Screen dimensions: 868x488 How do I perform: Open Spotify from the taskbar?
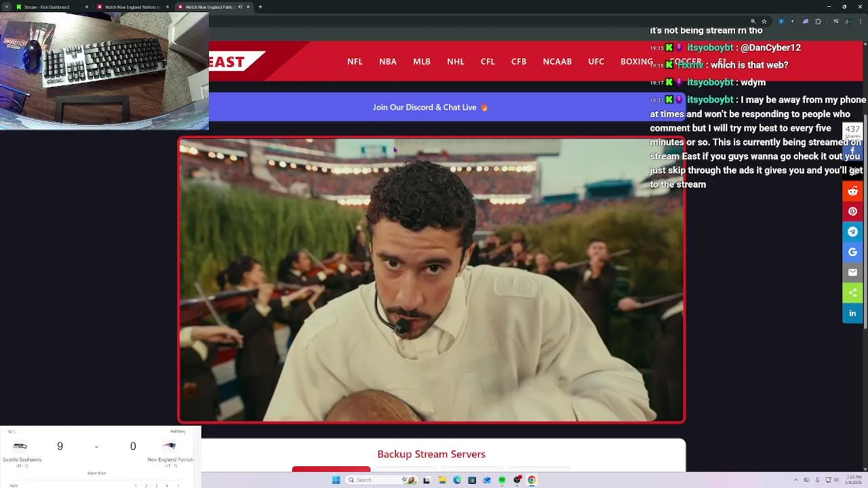502,480
